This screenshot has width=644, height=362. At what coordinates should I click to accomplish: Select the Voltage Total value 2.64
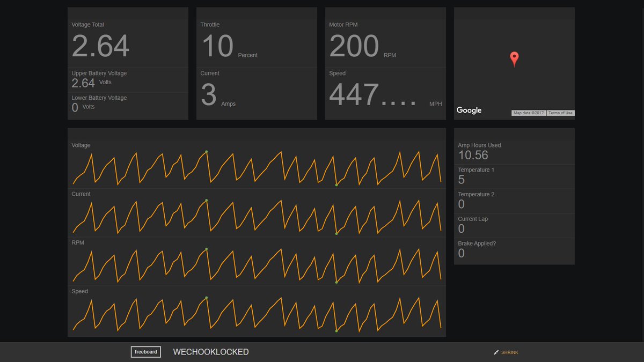pos(100,46)
